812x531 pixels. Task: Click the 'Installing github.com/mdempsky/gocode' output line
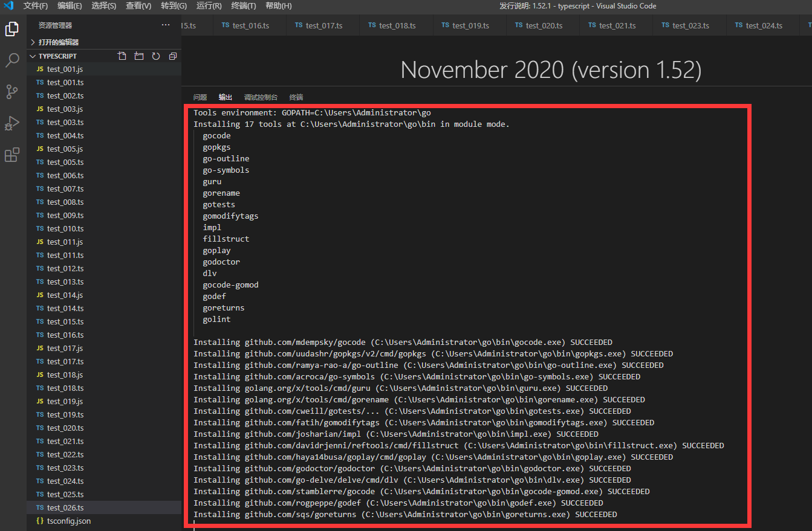403,342
